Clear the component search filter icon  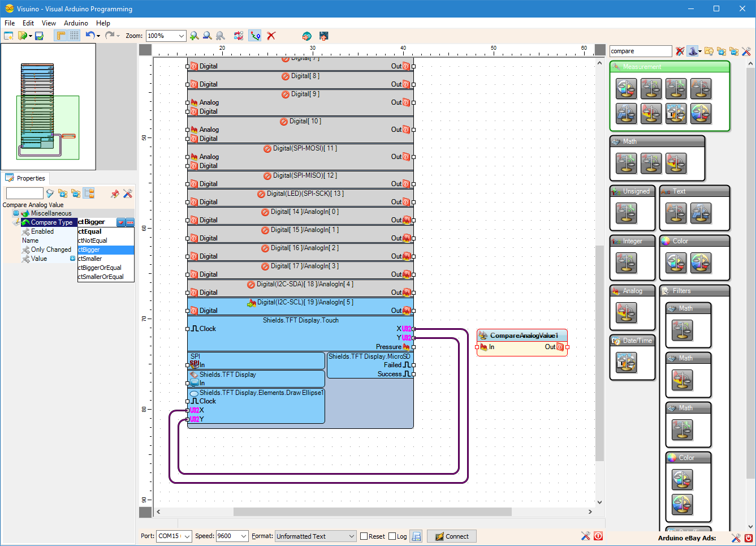(x=680, y=51)
